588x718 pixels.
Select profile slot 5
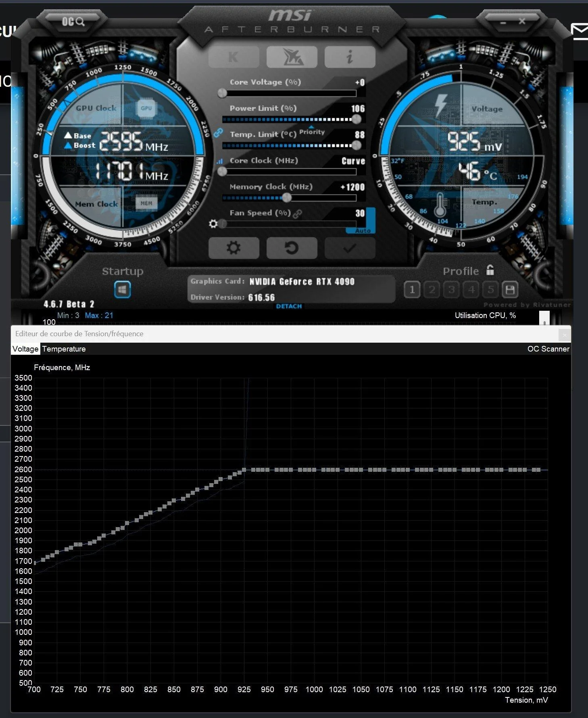click(490, 289)
